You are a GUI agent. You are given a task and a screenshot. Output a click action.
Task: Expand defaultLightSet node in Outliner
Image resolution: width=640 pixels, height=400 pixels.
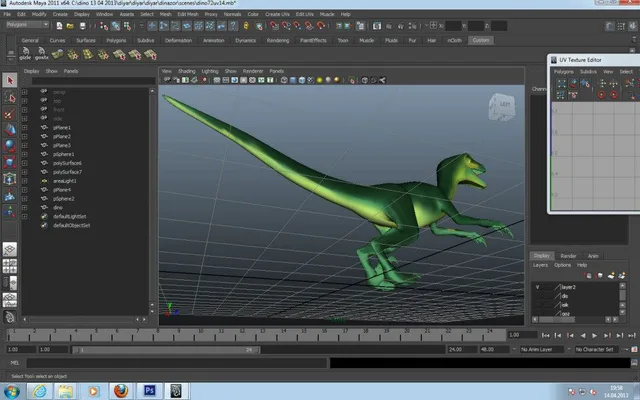[x=24, y=217]
